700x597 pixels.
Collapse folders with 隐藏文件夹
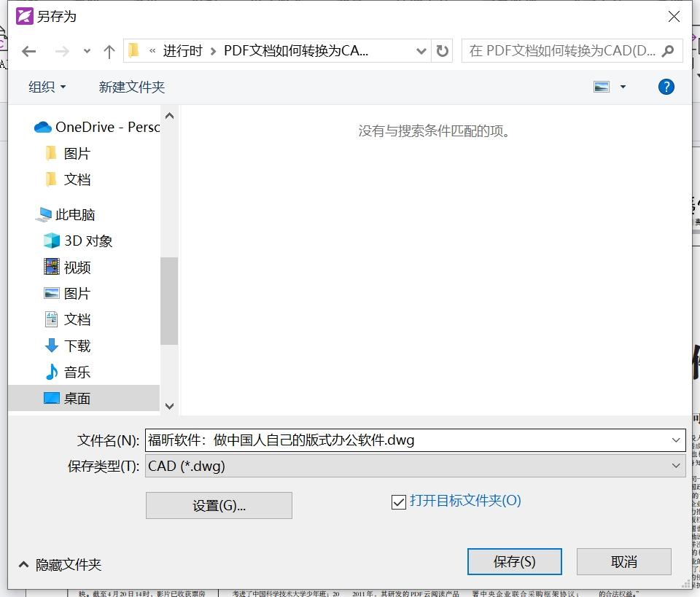pos(60,565)
